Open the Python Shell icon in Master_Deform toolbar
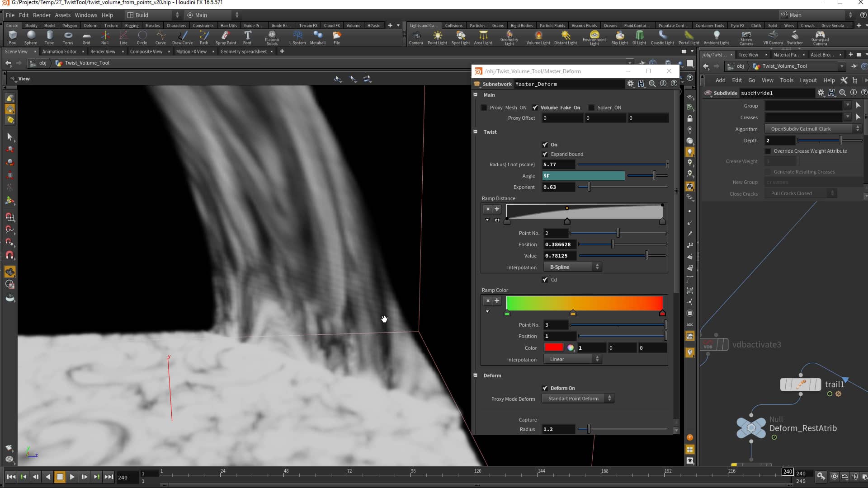 642,84
